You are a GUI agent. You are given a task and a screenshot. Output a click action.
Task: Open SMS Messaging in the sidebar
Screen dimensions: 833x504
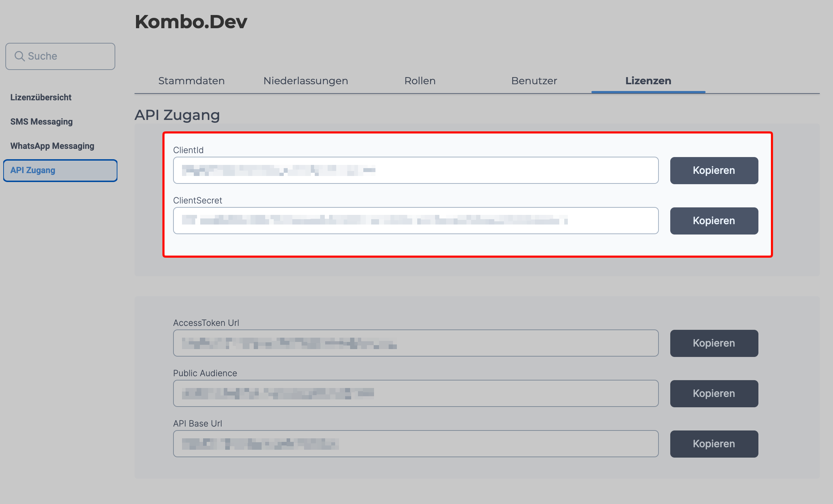click(41, 121)
